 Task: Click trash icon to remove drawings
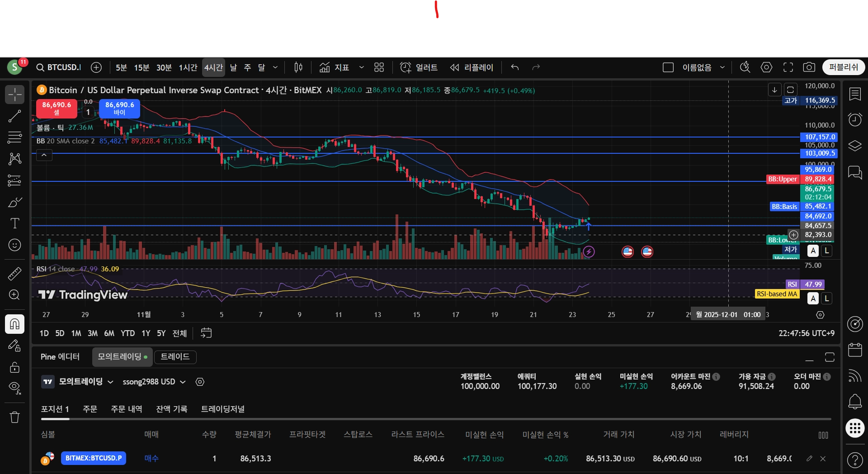pyautogui.click(x=14, y=417)
